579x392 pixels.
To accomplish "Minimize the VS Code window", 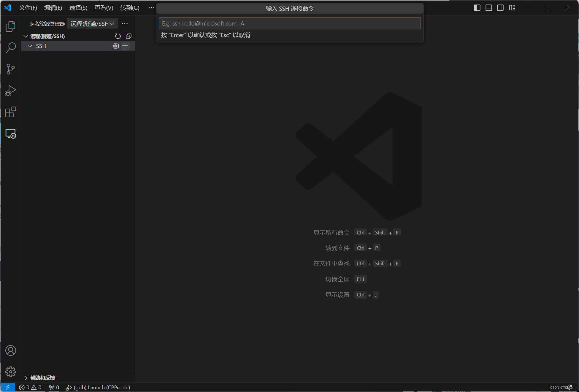I will click(528, 8).
